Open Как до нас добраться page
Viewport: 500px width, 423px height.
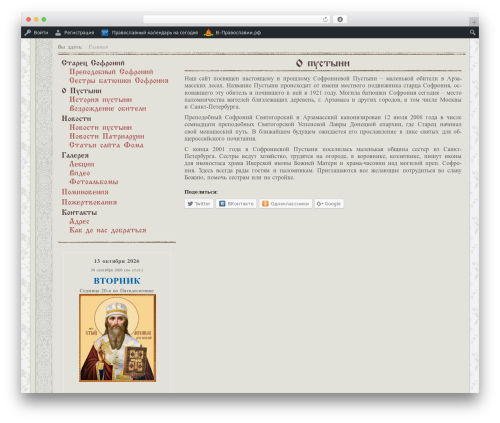pyautogui.click(x=108, y=230)
